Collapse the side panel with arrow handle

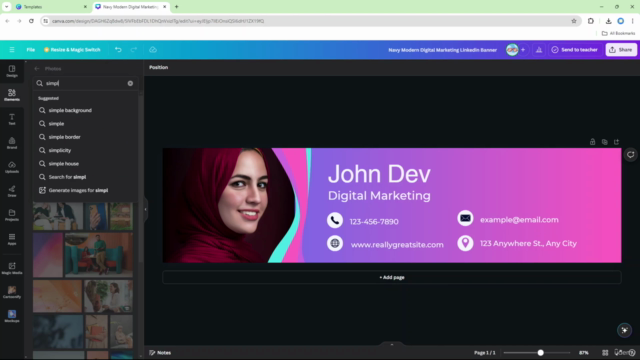[145, 209]
